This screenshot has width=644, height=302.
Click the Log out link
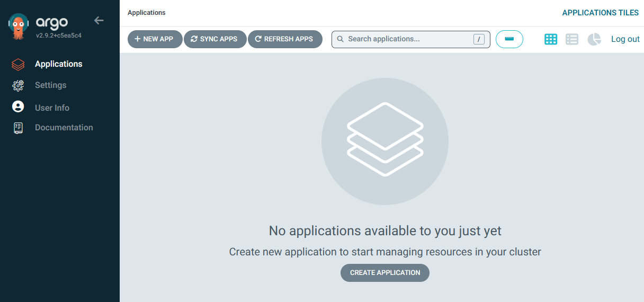coord(625,39)
